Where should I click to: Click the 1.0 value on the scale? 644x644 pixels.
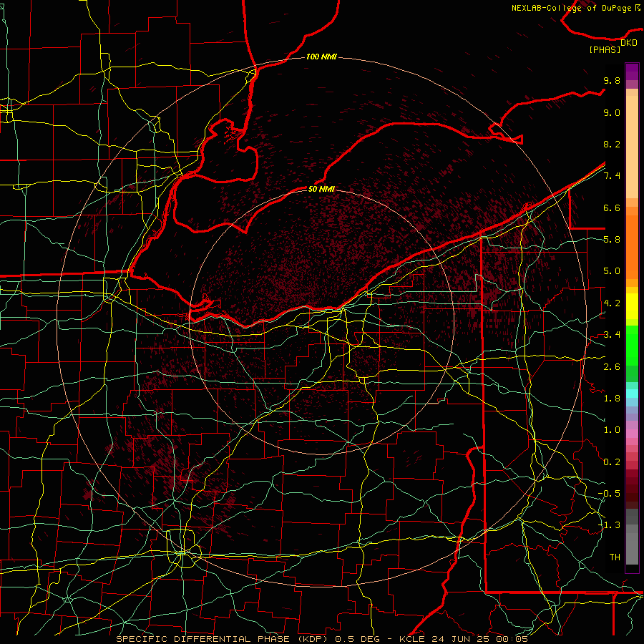click(612, 430)
